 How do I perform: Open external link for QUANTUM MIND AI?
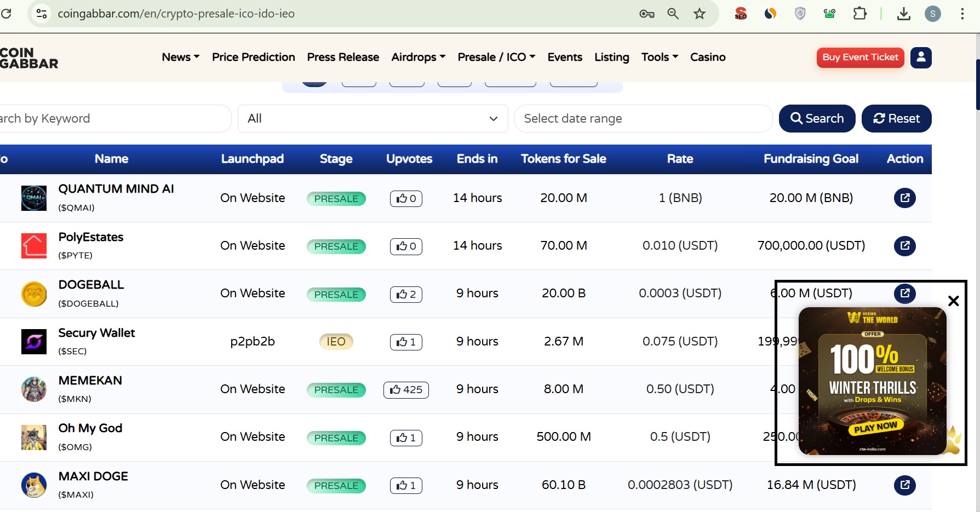pos(904,198)
